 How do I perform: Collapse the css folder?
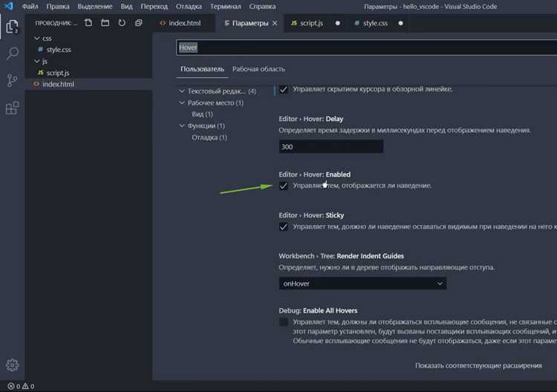coord(37,38)
